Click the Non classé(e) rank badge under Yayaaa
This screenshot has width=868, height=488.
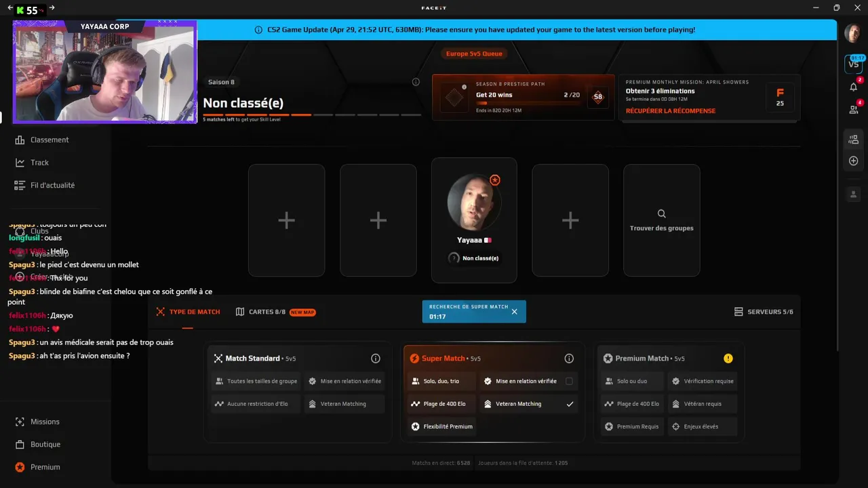474,258
